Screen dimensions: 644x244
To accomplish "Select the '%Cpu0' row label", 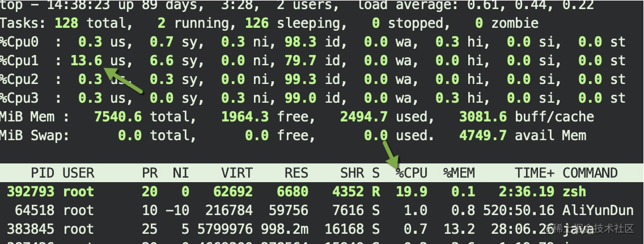I will pos(19,42).
